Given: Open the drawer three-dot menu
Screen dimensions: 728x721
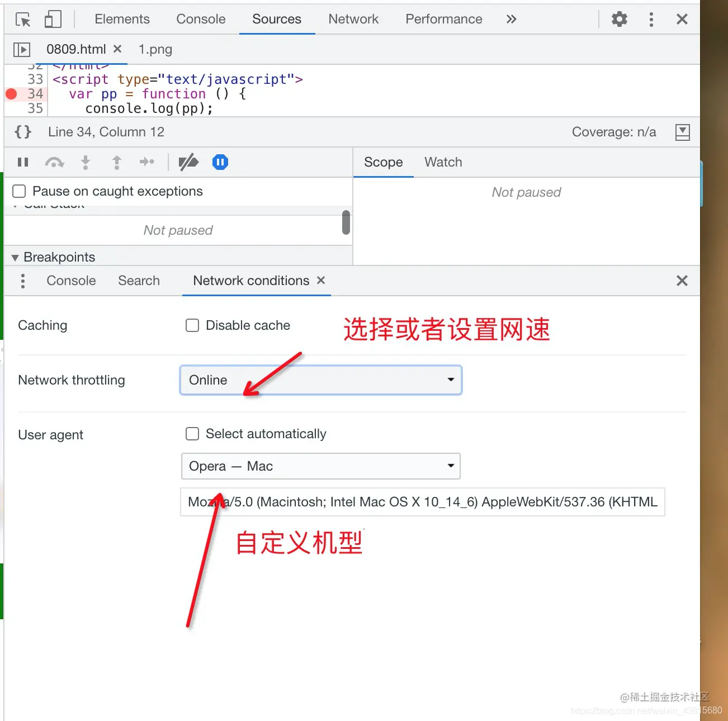Looking at the screenshot, I should pos(23,281).
